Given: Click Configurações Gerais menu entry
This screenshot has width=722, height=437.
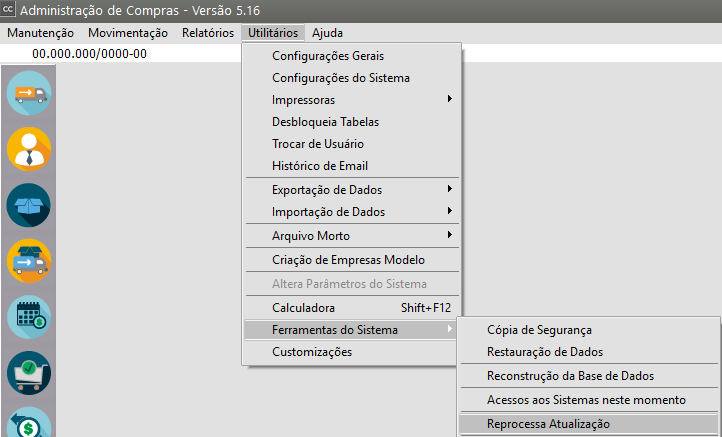Looking at the screenshot, I should [328, 56].
